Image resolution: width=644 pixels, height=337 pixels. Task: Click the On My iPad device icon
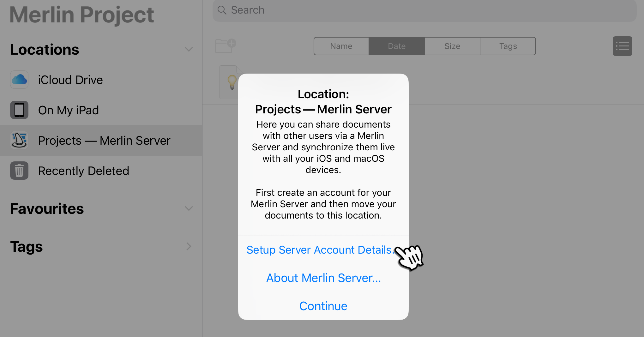pos(19,110)
